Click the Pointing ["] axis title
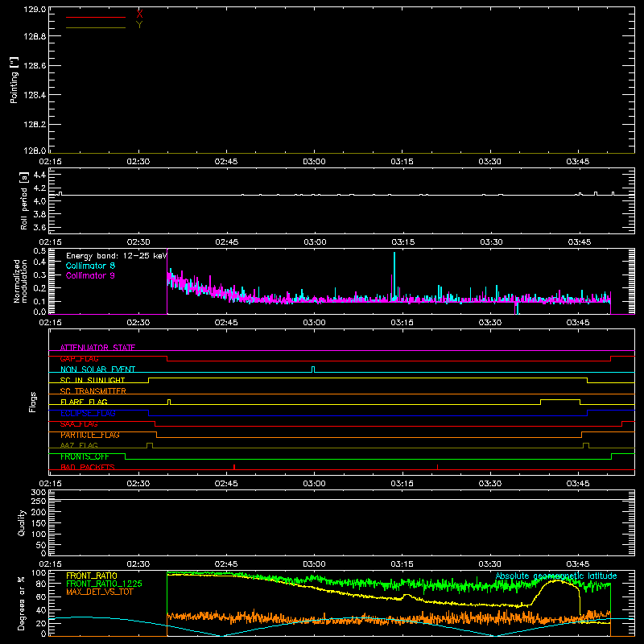 (x=14, y=80)
